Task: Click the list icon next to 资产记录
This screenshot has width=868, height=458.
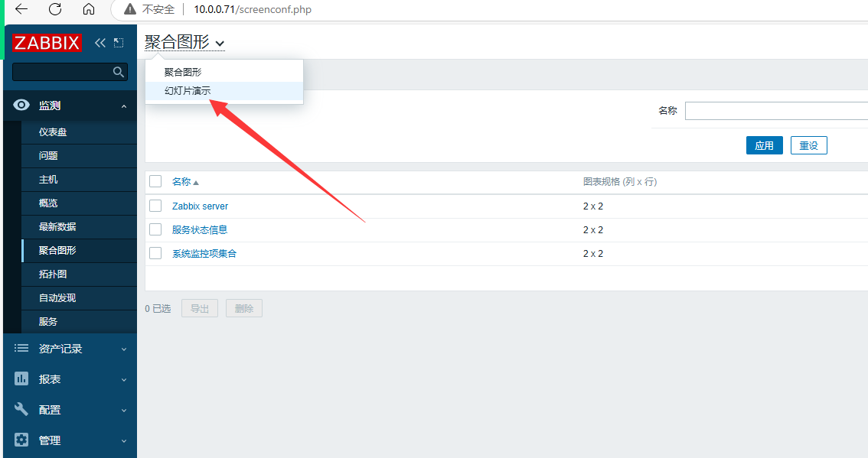Action: pos(21,348)
